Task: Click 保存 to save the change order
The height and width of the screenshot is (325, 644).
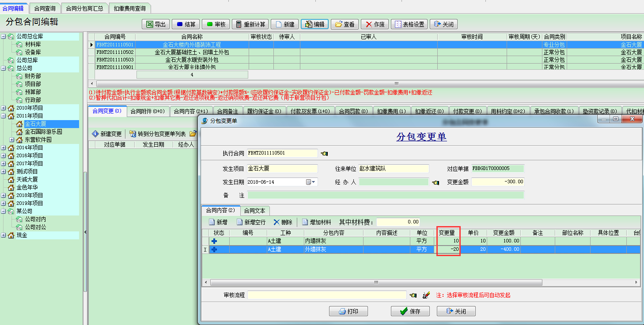Action: coord(410,311)
